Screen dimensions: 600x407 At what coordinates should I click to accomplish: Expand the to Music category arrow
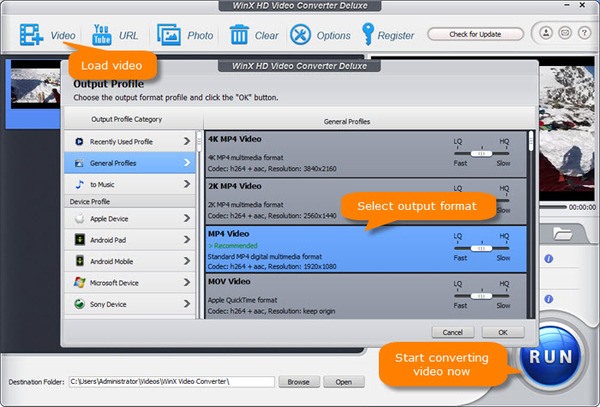[x=187, y=185]
